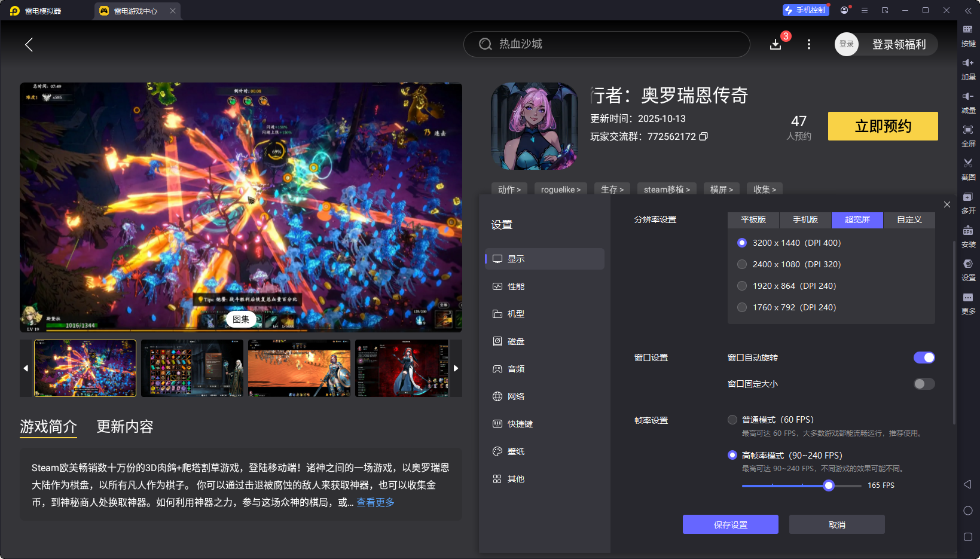Screen dimensions: 980x559
Task: Enable 窗口固定大小 toggle
Action: tap(923, 384)
